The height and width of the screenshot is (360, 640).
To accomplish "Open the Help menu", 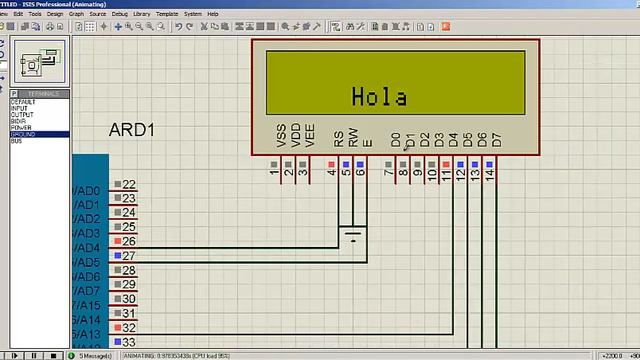I will pyautogui.click(x=213, y=14).
